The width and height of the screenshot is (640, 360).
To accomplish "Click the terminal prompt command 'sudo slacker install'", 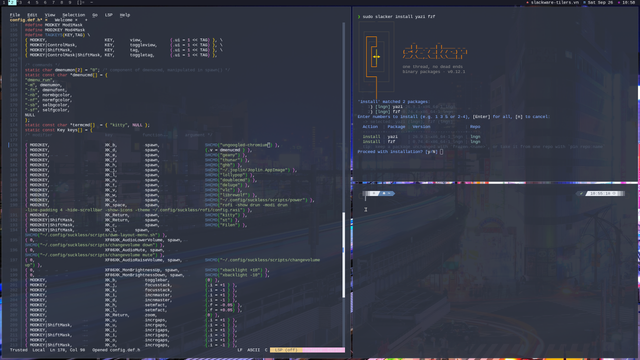I will pyautogui.click(x=398, y=17).
